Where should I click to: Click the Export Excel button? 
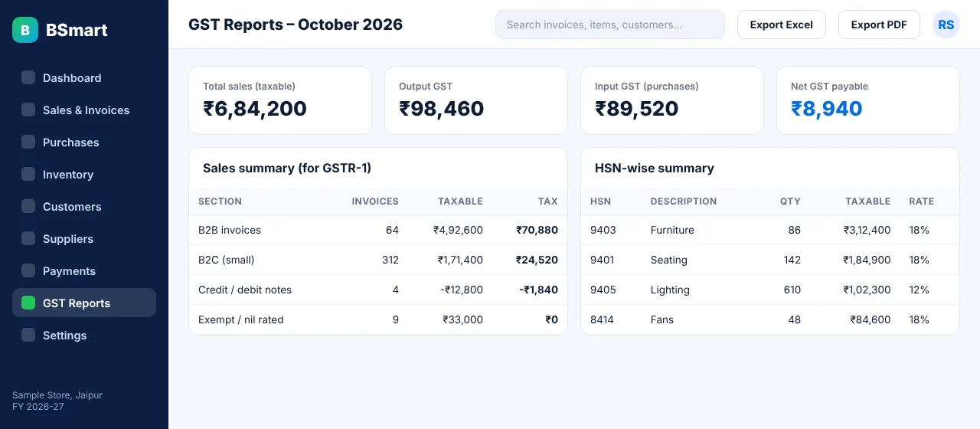[x=782, y=25]
